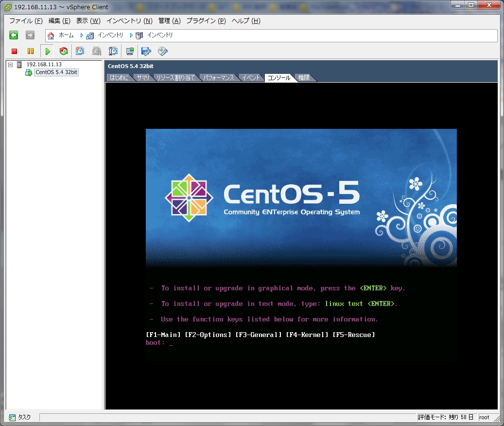Click first インベントリ breadcrumb link
Image resolution: width=504 pixels, height=426 pixels.
[x=110, y=35]
